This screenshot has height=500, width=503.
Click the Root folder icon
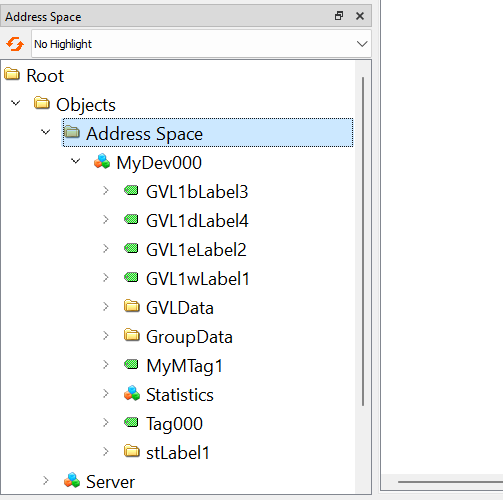(x=12, y=74)
